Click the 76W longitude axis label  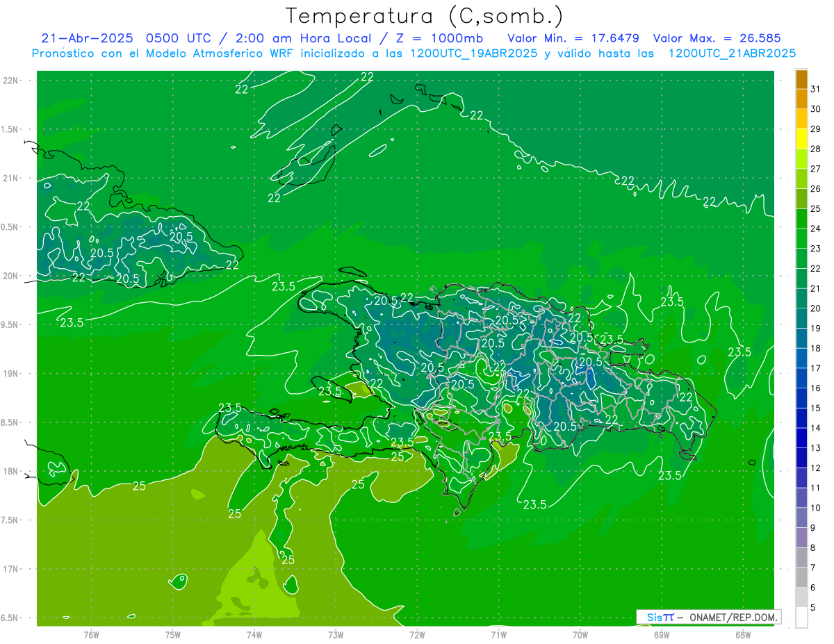point(91,634)
